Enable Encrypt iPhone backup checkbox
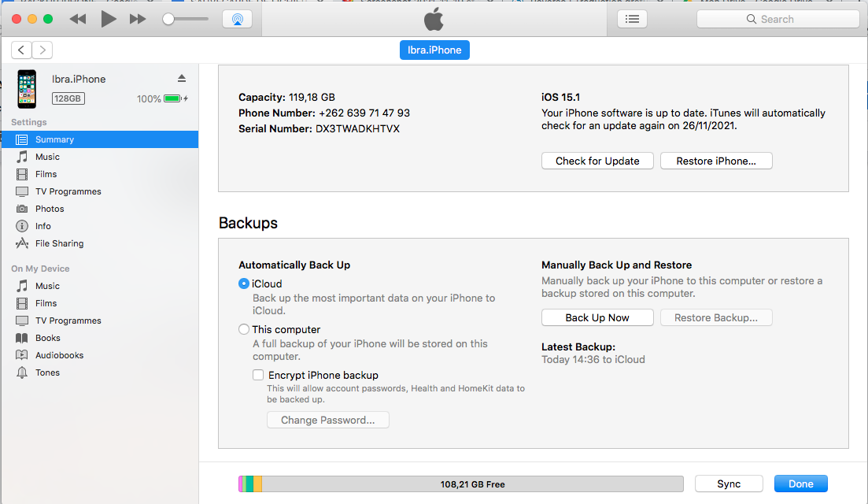 [258, 375]
